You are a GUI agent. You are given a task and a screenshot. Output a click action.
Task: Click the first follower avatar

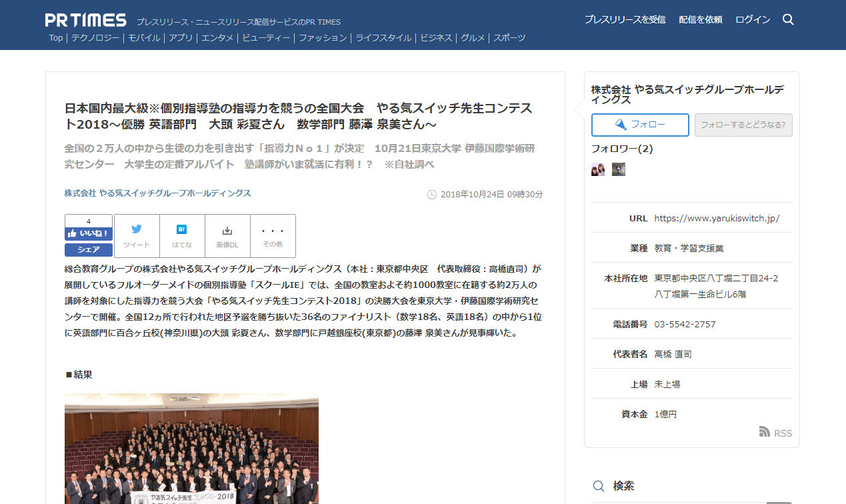point(598,169)
